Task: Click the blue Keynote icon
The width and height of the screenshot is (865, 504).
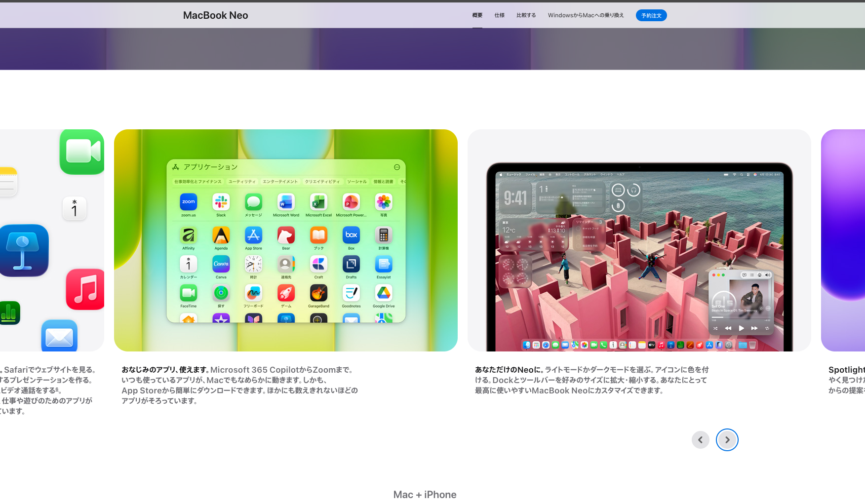Action: [x=24, y=250]
